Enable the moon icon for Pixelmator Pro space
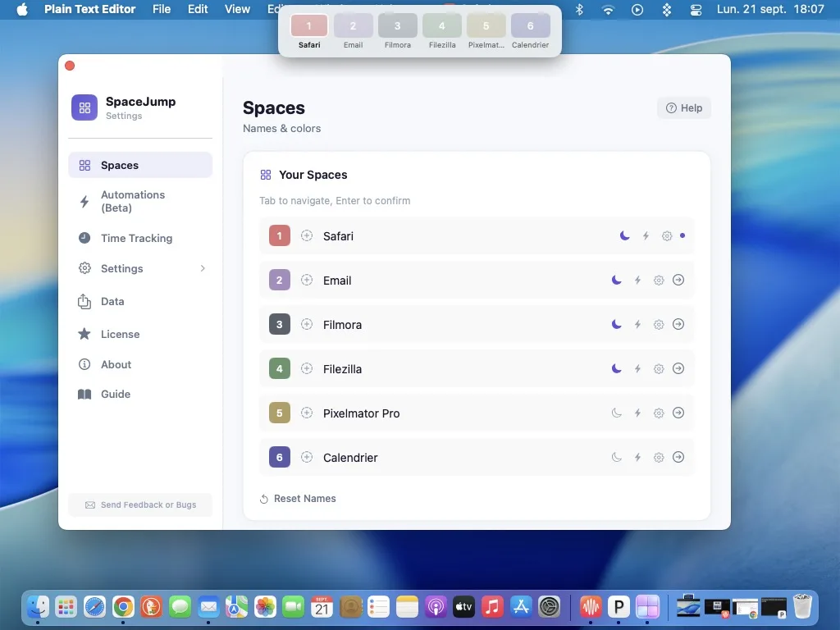840x630 pixels. coord(617,413)
